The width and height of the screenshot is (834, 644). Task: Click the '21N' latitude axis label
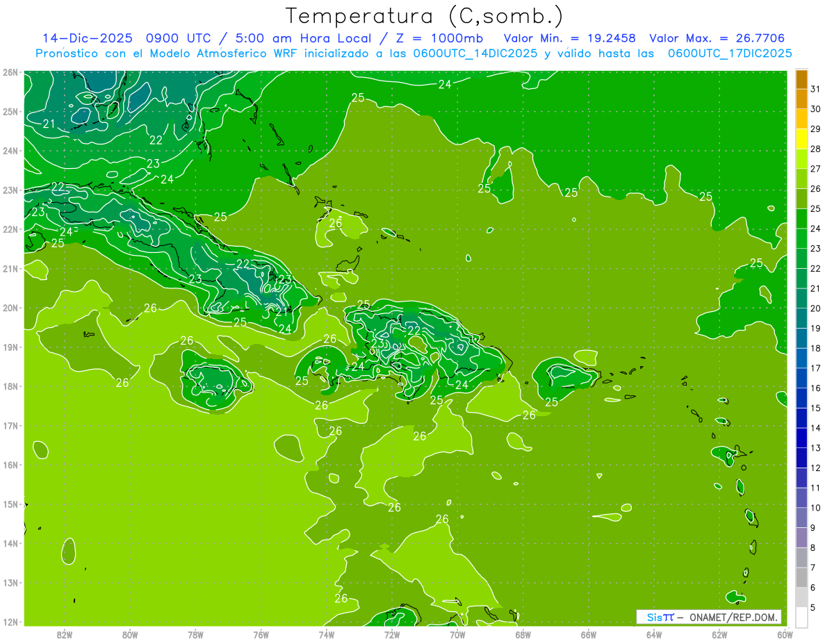point(10,268)
